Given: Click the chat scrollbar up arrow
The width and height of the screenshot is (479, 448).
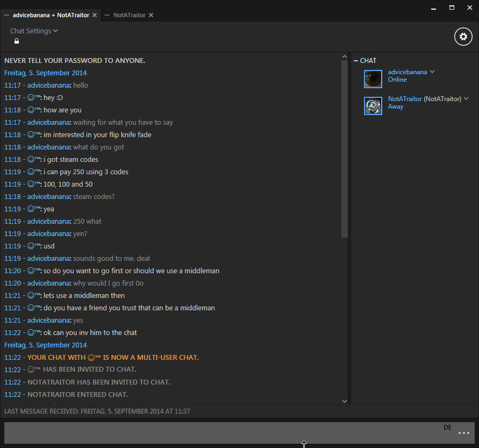Looking at the screenshot, I should 345,56.
